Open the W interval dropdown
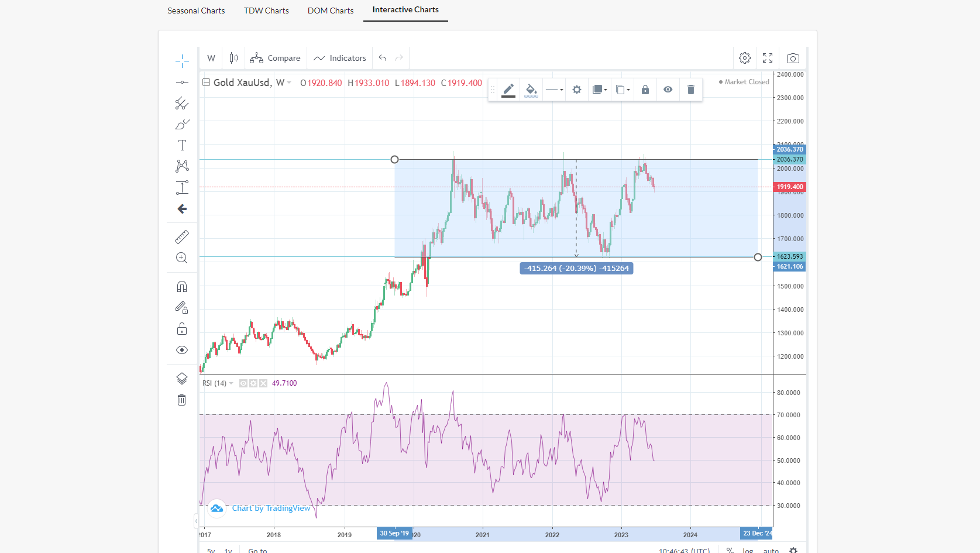 211,58
